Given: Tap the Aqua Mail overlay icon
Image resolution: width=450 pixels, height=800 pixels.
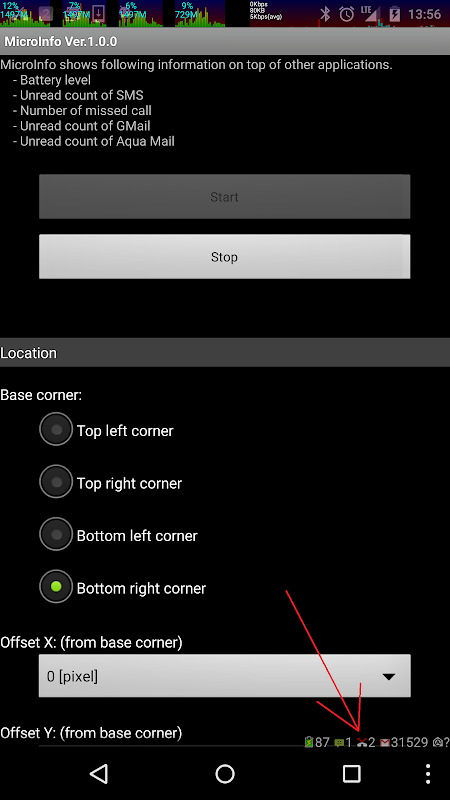Looking at the screenshot, I should pos(438,742).
